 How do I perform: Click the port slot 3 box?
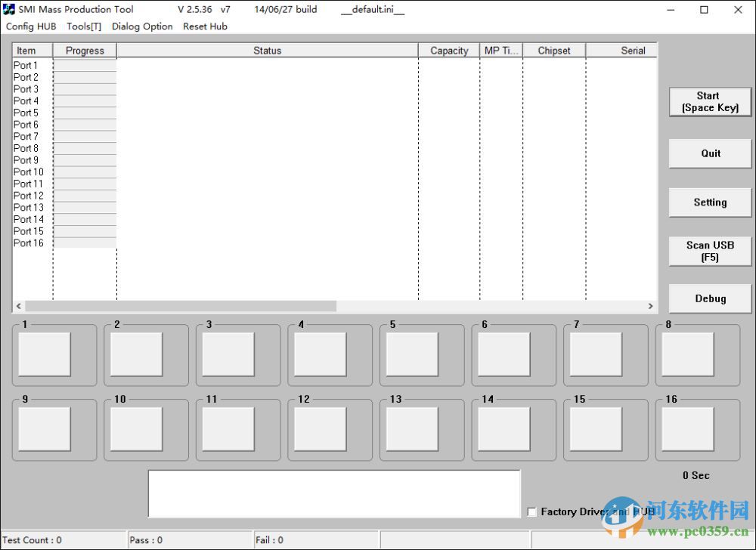[228, 354]
